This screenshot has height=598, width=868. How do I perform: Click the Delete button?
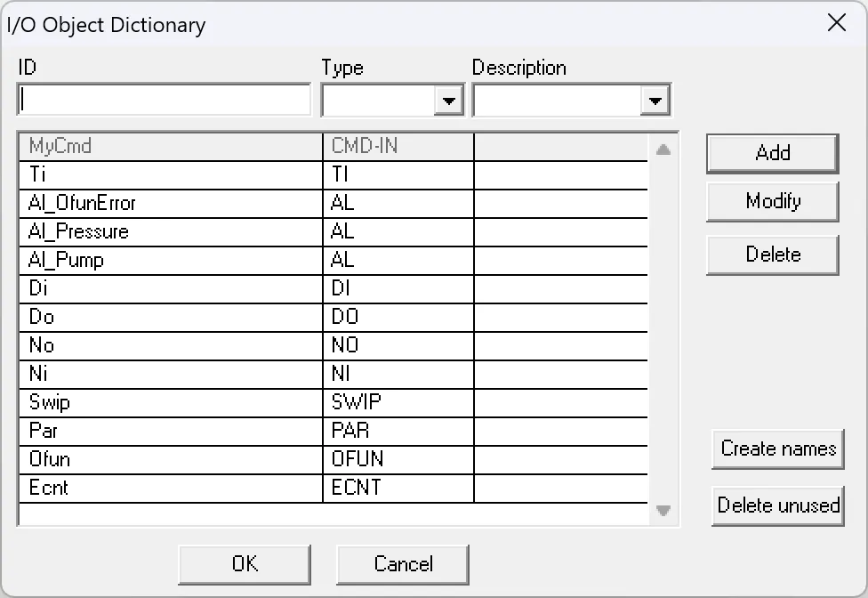click(772, 255)
